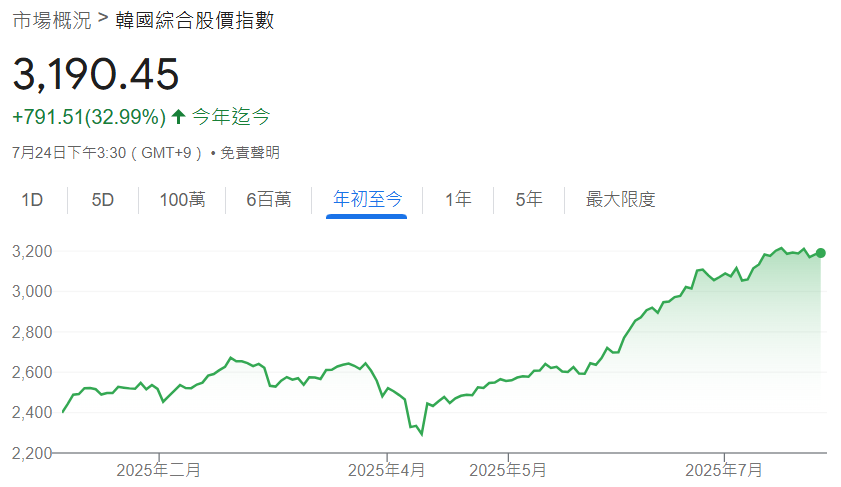Click the 2,600 y-axis label
Viewport: 841px width, 487px height.
click(32, 372)
